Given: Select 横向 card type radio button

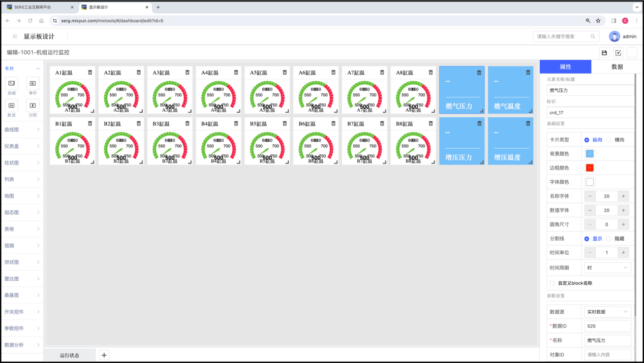Looking at the screenshot, I should 609,140.
